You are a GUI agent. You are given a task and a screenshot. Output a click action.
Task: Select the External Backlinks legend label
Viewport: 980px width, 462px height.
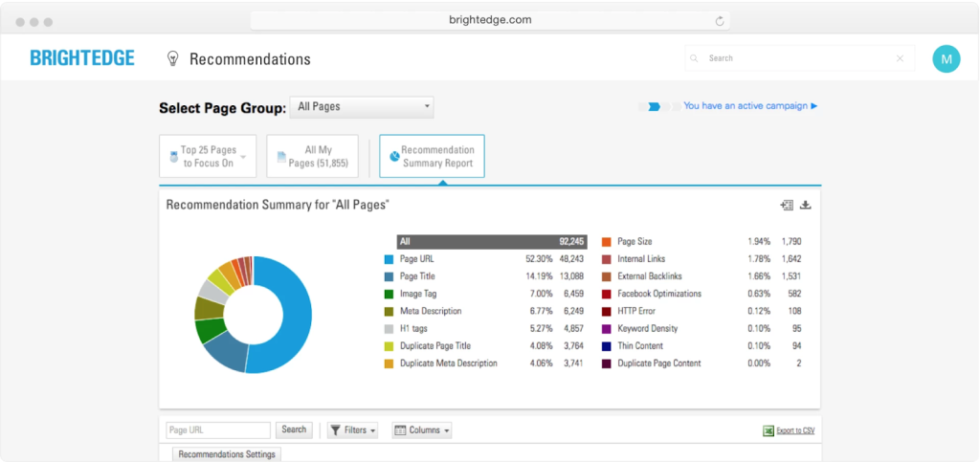[650, 276]
